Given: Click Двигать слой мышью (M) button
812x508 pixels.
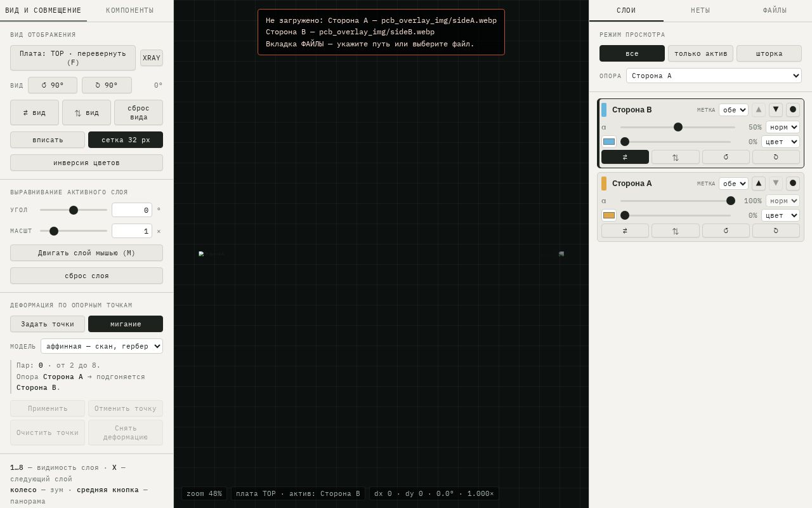Looking at the screenshot, I should coord(86,253).
